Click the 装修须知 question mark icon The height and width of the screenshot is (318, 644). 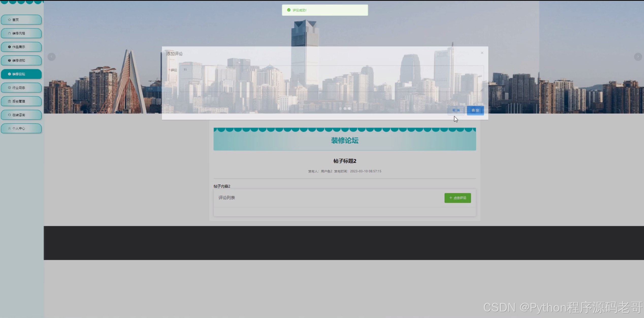[x=9, y=61]
